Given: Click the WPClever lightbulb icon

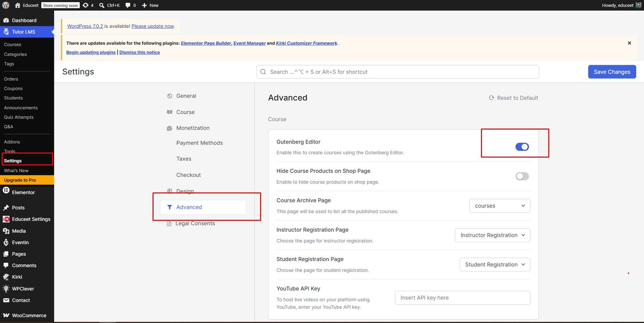Looking at the screenshot, I should 6,288.
